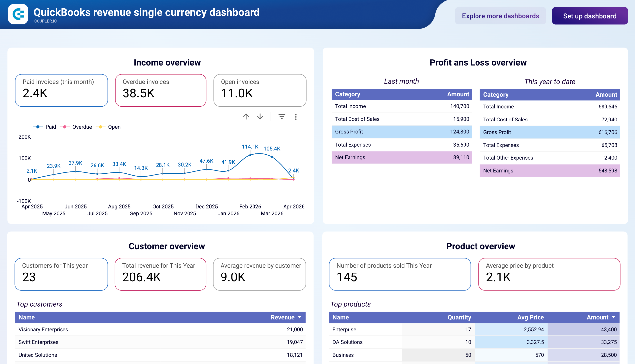Select the Paid invoices scorecard
The width and height of the screenshot is (635, 364).
click(x=61, y=91)
